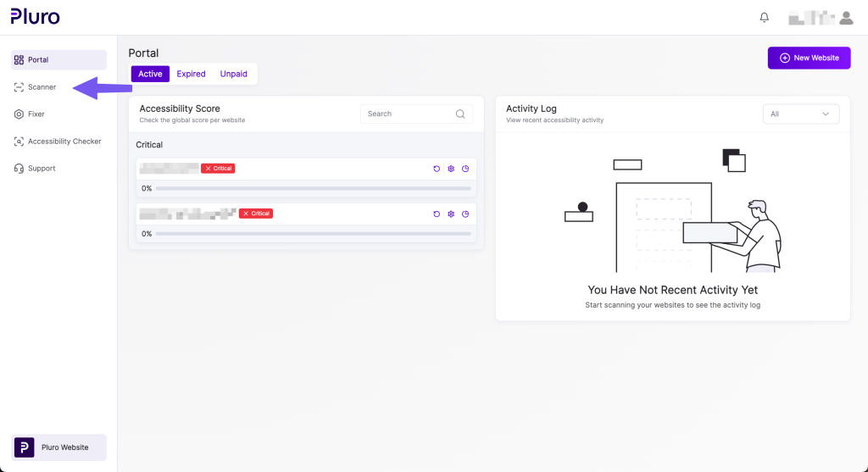Screen dimensions: 868x472
Task: Open settings gear for the first website
Action: pyautogui.click(x=451, y=169)
